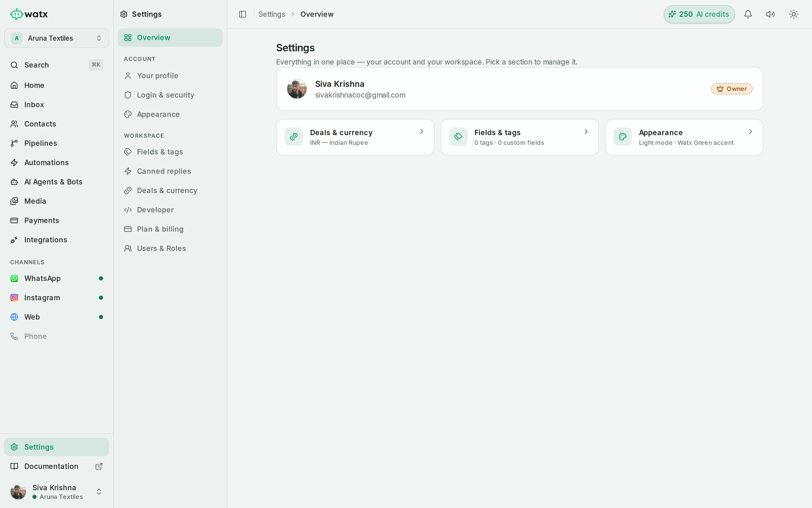The image size is (812, 508).
Task: Open Contacts
Action: tap(56, 124)
